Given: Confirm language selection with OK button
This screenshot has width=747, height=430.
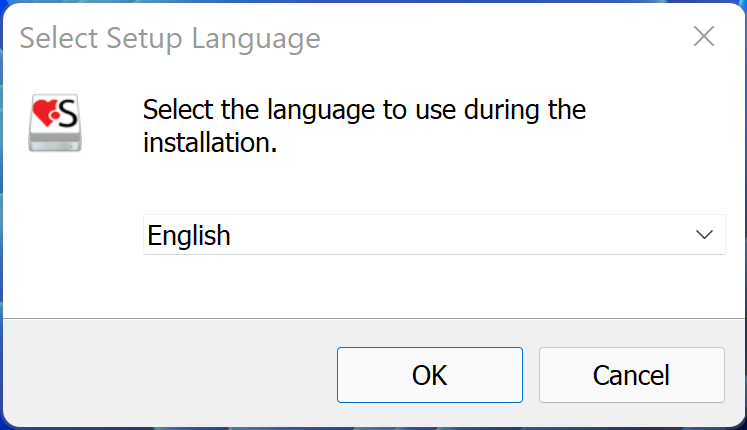Looking at the screenshot, I should pos(429,375).
